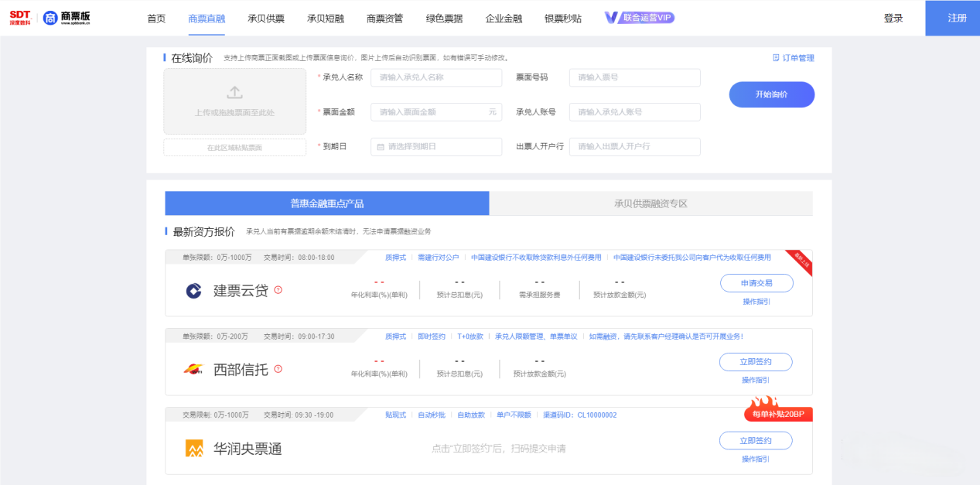The image size is (980, 485).
Task: Click the 建票云贷 bank logo
Action: coord(193,291)
